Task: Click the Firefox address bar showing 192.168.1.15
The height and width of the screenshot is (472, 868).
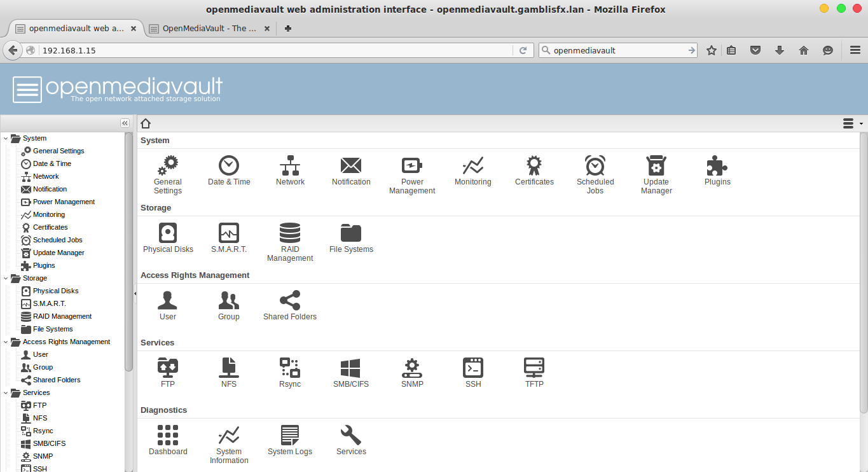Action: pos(273,50)
